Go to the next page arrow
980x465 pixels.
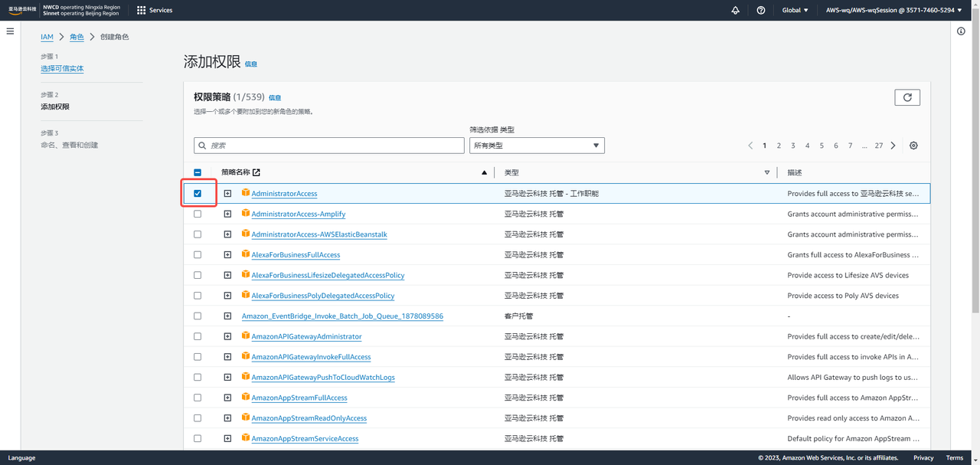coord(893,146)
